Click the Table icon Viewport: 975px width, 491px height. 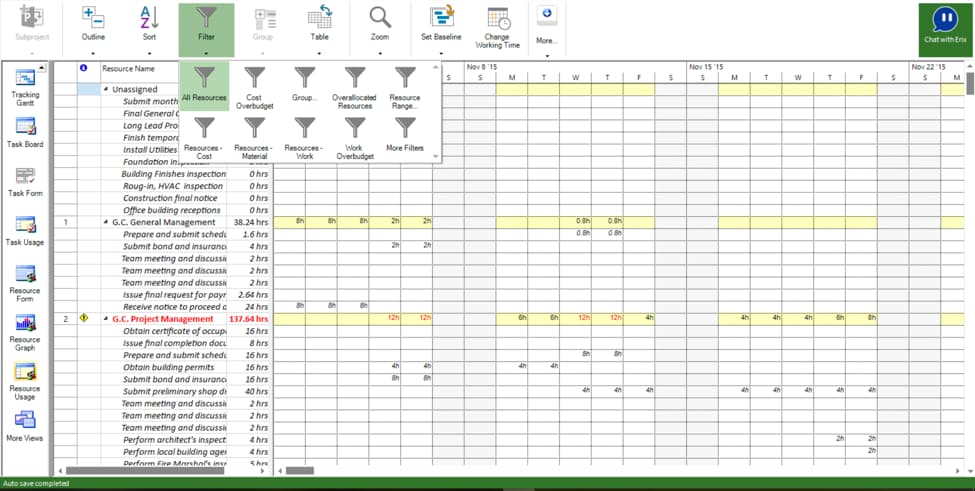pyautogui.click(x=320, y=17)
